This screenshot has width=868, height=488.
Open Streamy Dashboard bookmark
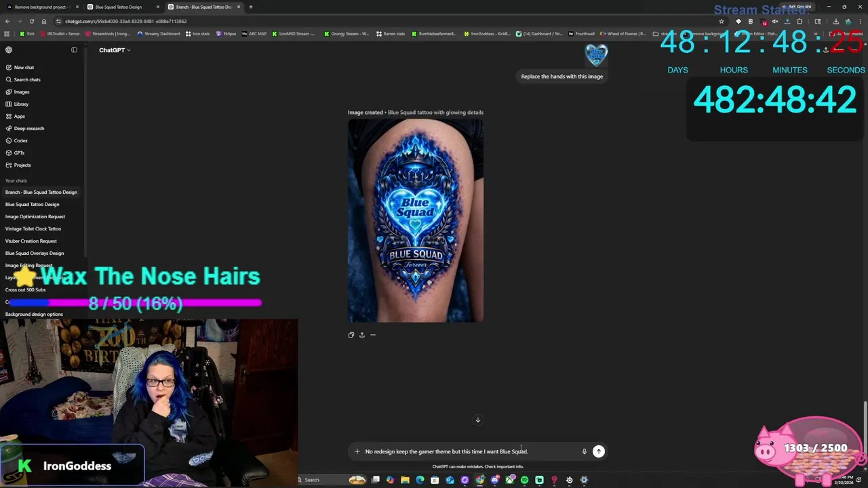pyautogui.click(x=158, y=33)
